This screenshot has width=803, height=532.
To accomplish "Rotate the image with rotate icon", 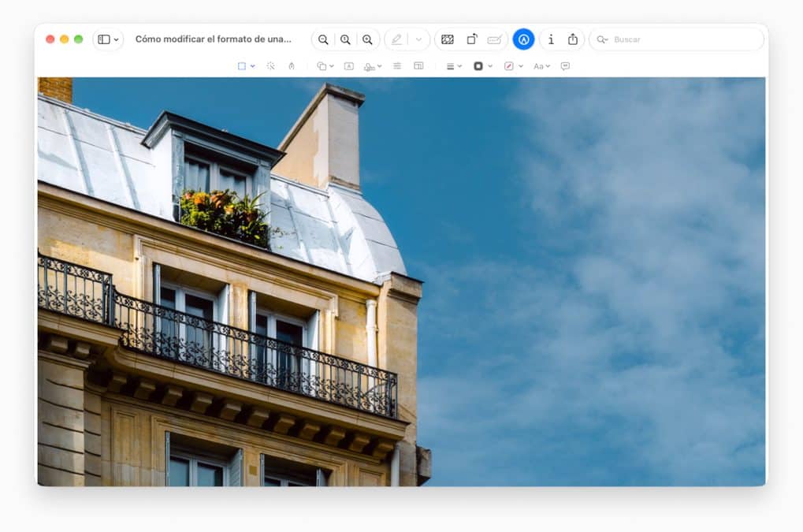I will [x=472, y=39].
